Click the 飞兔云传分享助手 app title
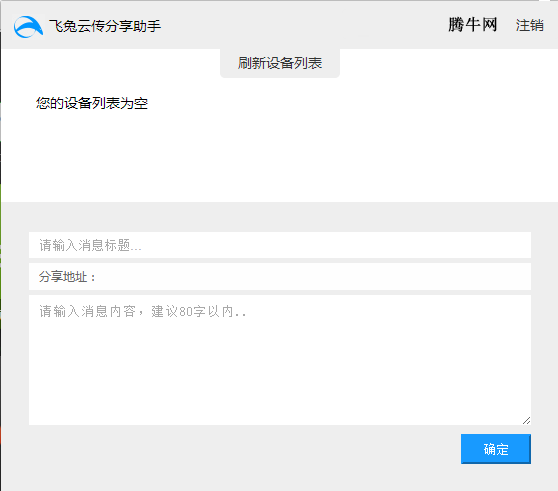 (105, 26)
